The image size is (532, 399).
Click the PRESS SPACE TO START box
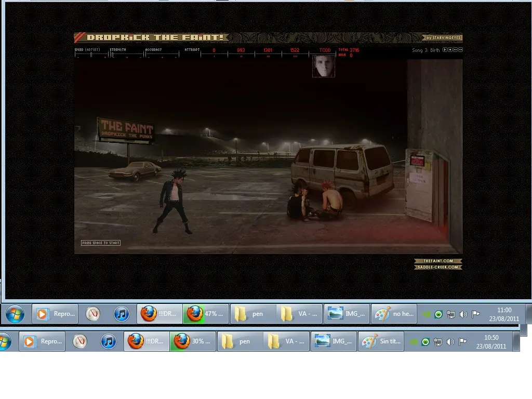(x=101, y=243)
